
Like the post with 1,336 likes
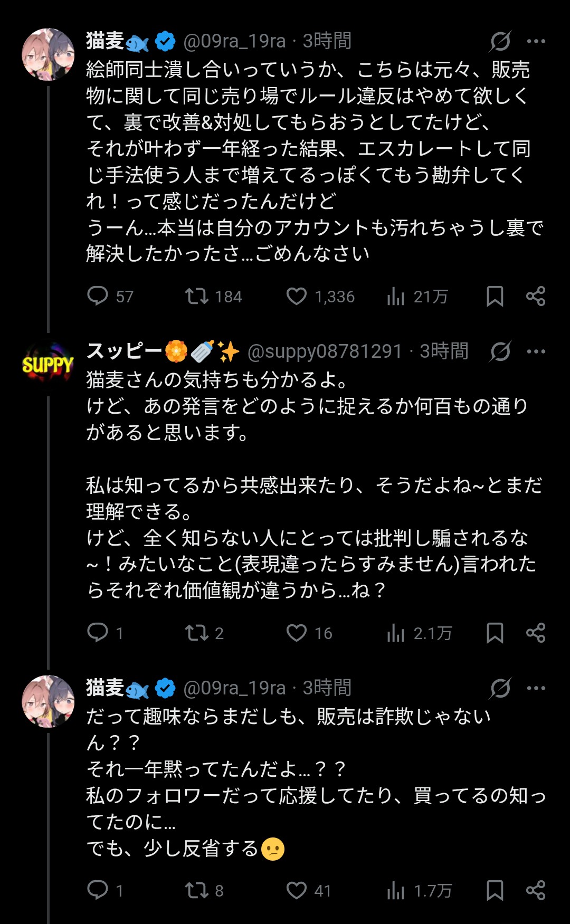click(297, 296)
